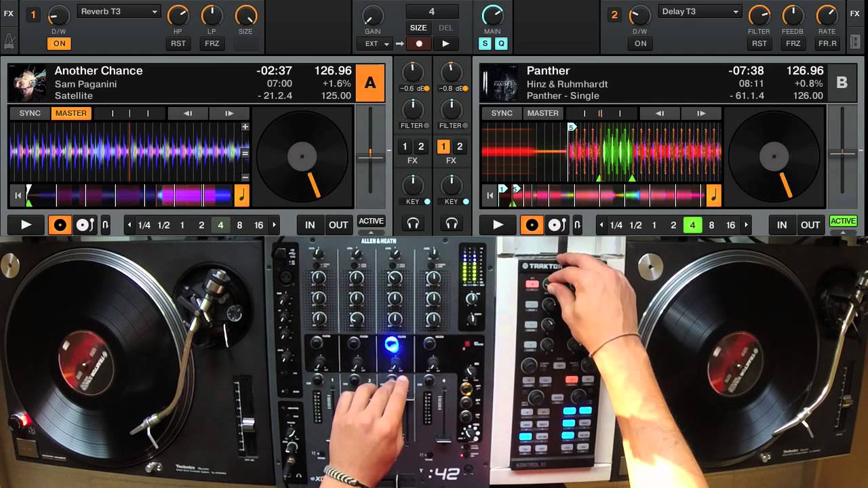868x488 pixels.
Task: Click Deck A loop size right arrow
Action: click(x=274, y=225)
